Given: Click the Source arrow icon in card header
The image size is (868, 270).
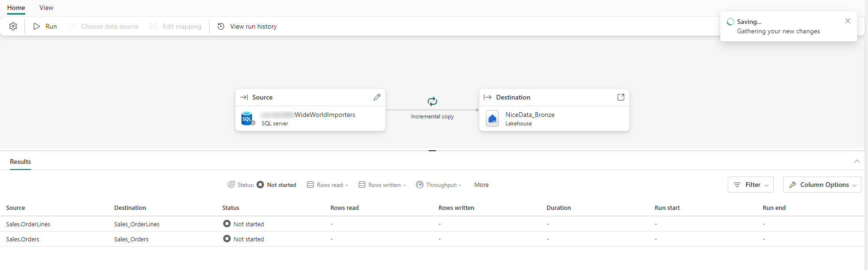Looking at the screenshot, I should [x=244, y=97].
